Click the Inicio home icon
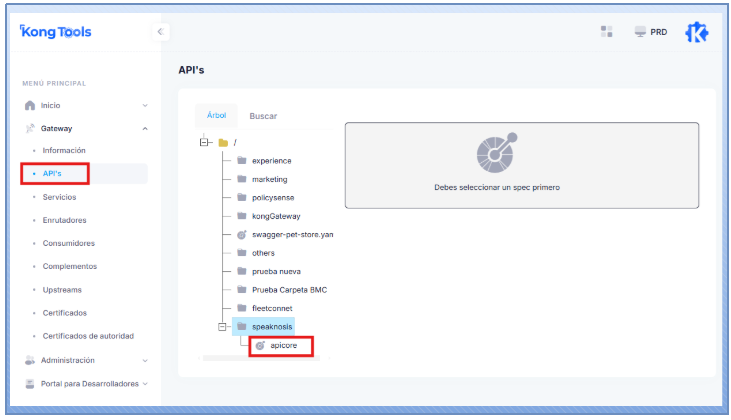Image resolution: width=731 pixels, height=420 pixels. point(30,105)
